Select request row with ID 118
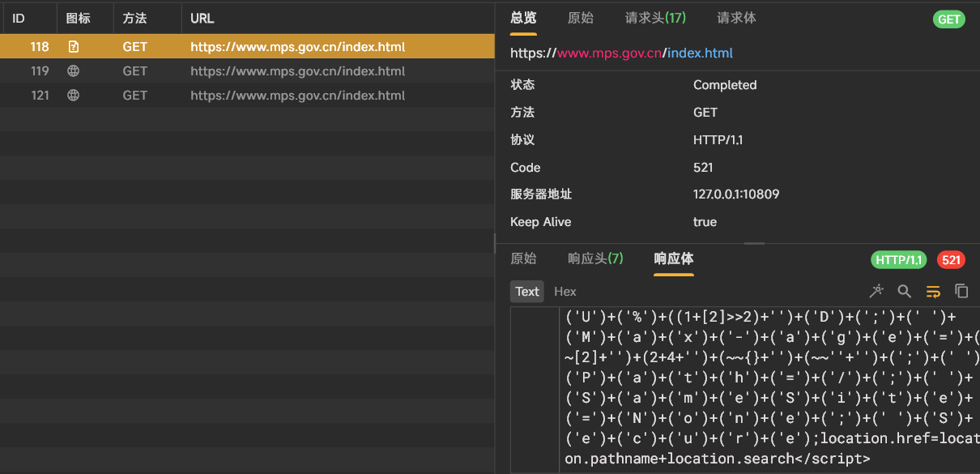This screenshot has height=474, width=980. pyautogui.click(x=247, y=47)
